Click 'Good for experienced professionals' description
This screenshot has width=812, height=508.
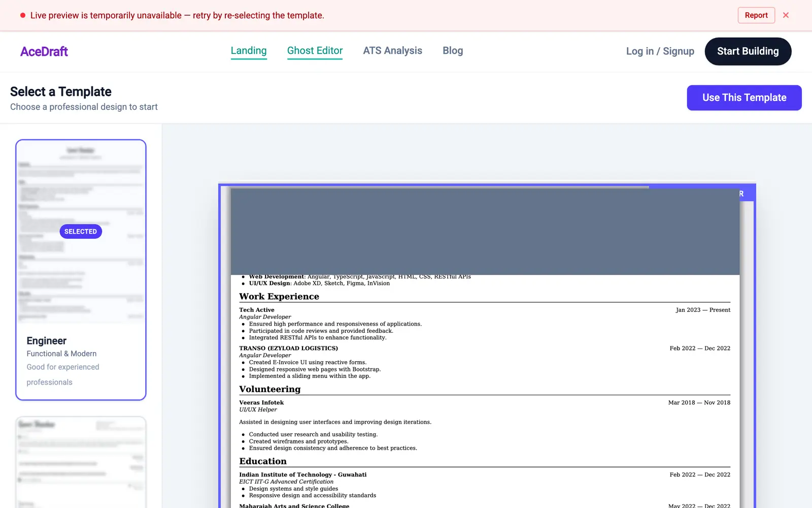tap(63, 374)
